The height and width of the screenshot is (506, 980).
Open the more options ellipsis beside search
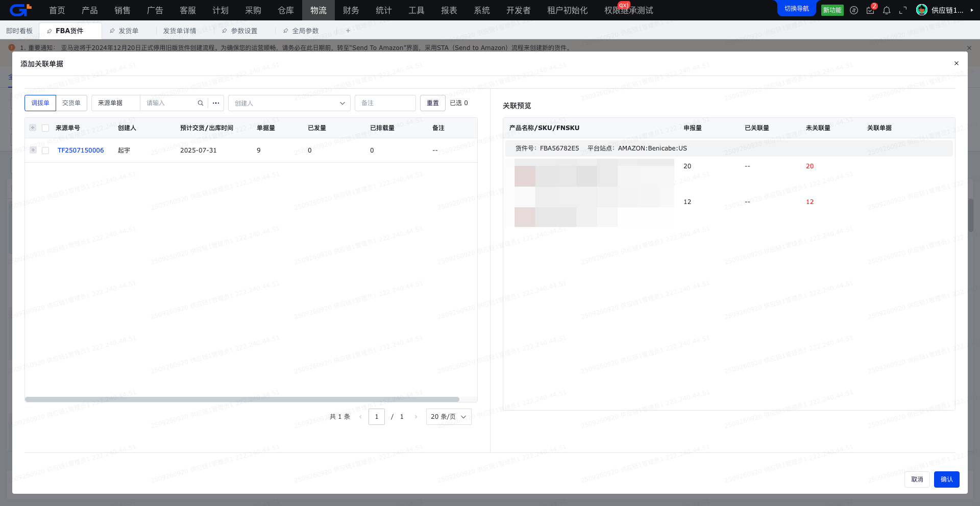click(216, 103)
